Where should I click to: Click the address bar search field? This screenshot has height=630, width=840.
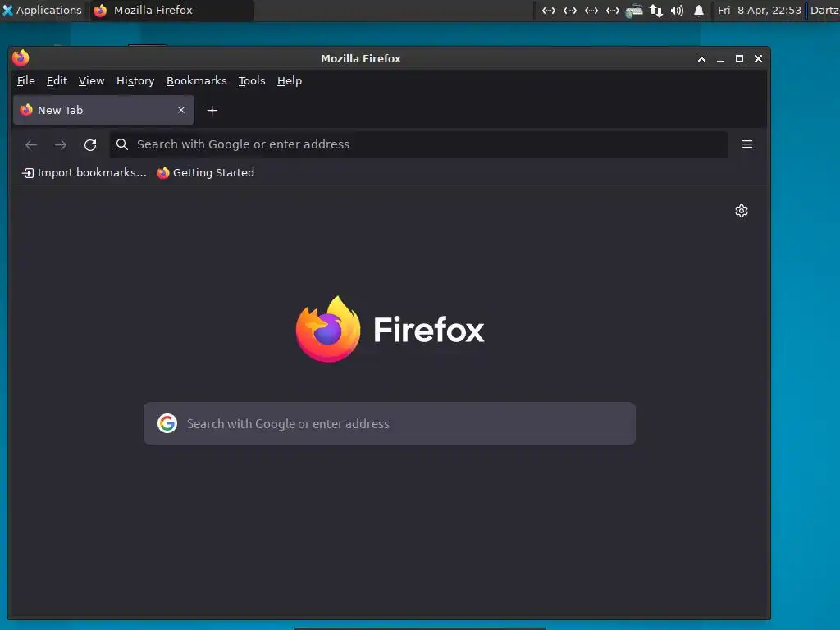(419, 144)
